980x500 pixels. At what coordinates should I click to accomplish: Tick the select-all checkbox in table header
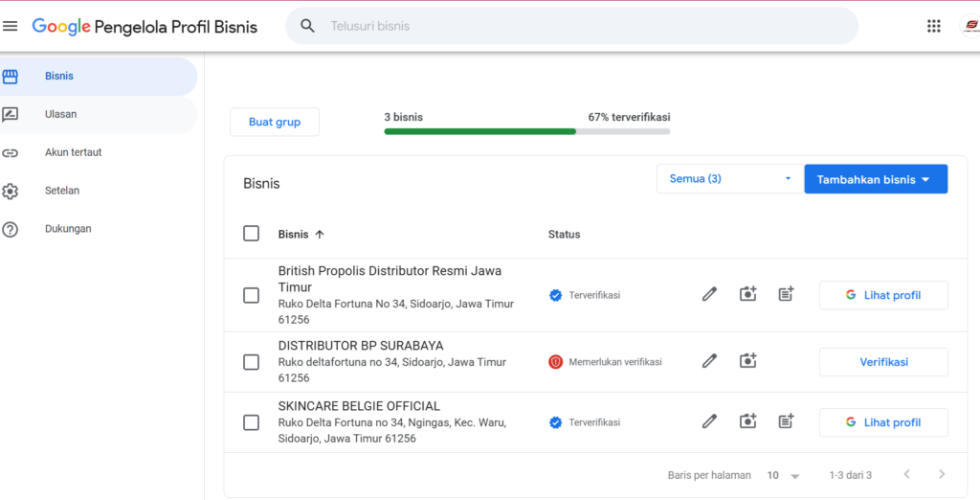251,234
